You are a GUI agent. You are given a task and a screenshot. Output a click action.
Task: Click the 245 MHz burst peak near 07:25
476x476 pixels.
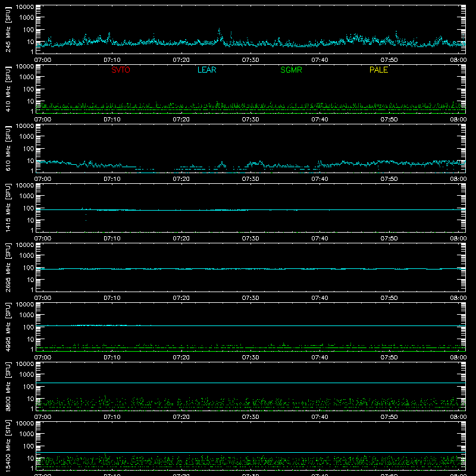(219, 30)
